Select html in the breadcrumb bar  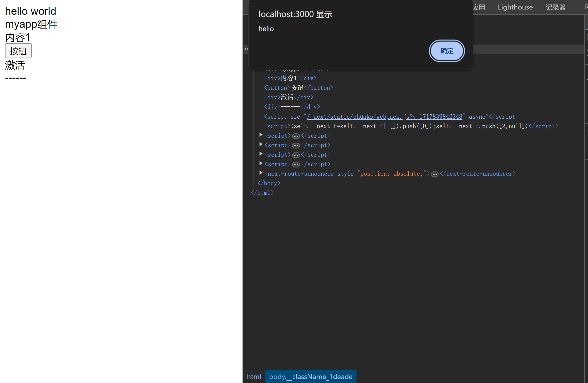pos(254,376)
